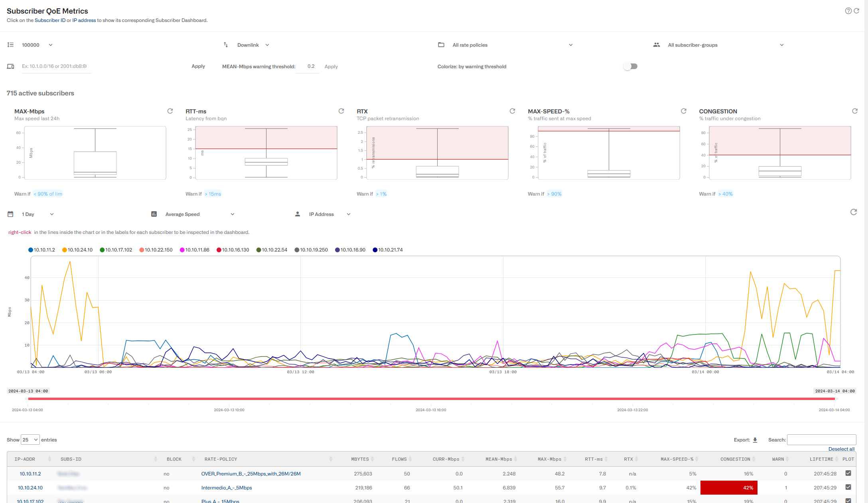The image size is (868, 503).
Task: Enable the Colorize by warning threshold toggle
Action: pos(630,66)
